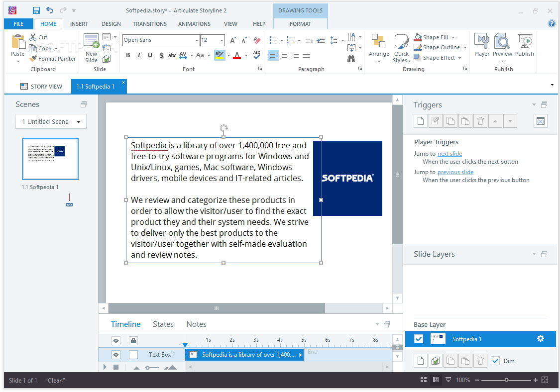
Task: Uncheck the Softpedia 1 base layer checkbox
Action: tap(419, 339)
